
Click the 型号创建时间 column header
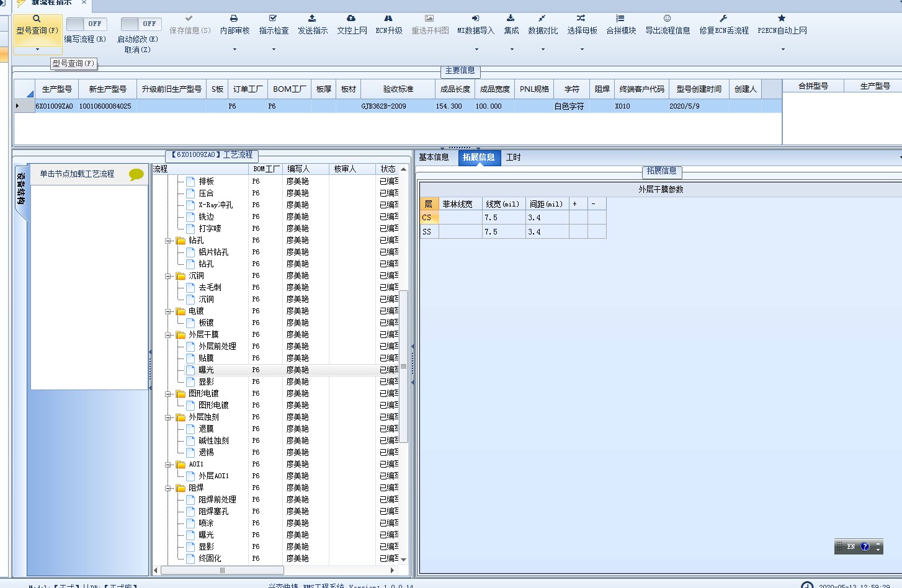tap(699, 89)
